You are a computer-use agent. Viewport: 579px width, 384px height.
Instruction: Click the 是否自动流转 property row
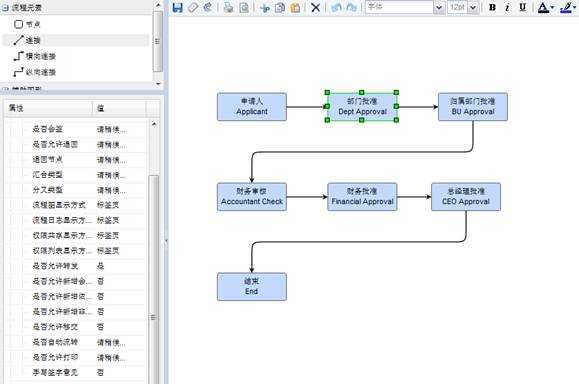point(76,342)
